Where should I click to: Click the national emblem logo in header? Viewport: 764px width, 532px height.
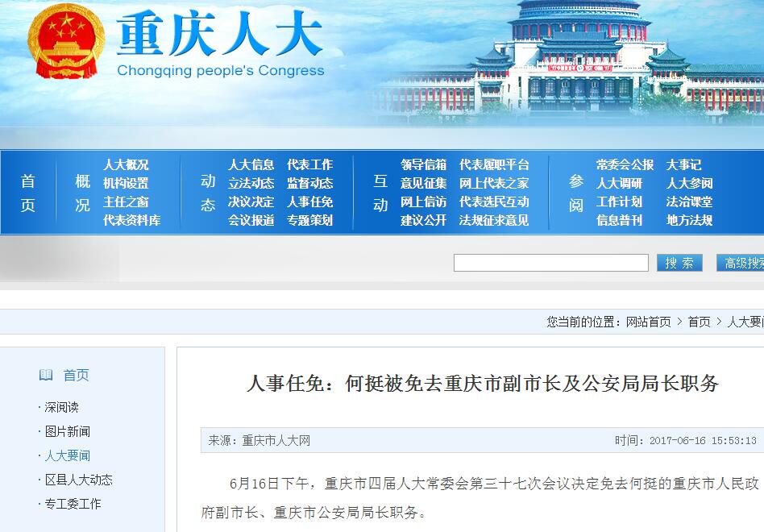[66, 42]
